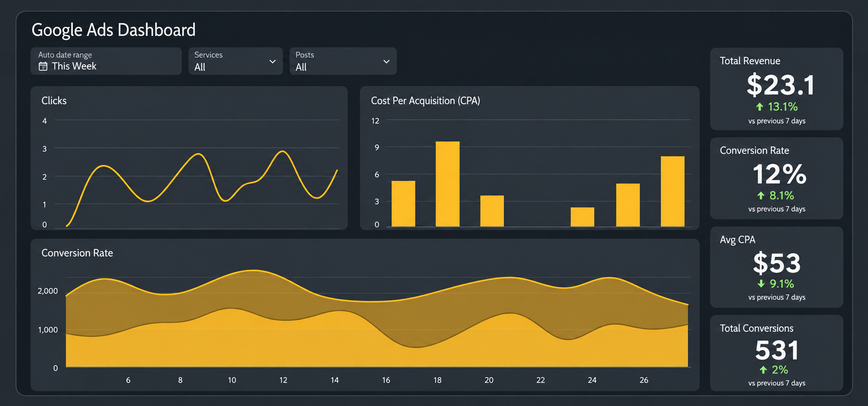868x406 pixels.
Task: Click the Total Revenue card heading
Action: coord(750,61)
